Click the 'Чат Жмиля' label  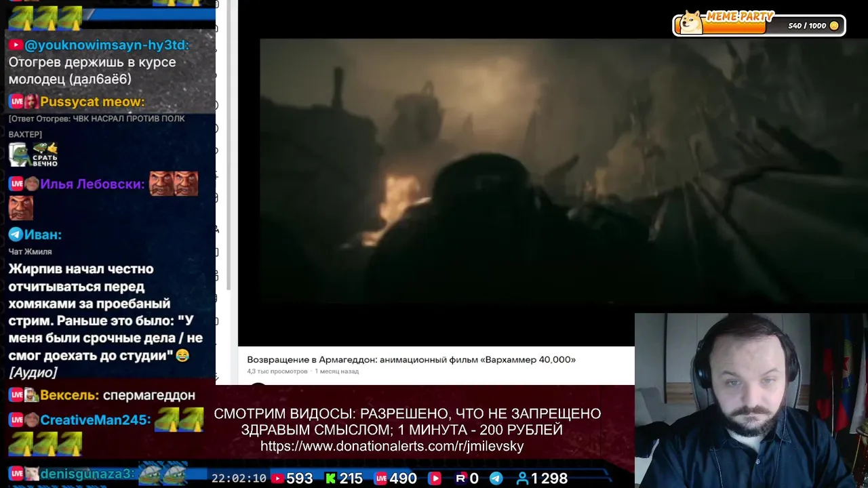tap(30, 251)
